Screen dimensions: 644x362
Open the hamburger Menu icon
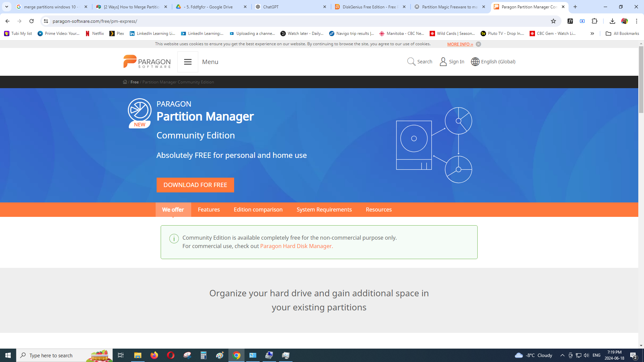pyautogui.click(x=187, y=62)
